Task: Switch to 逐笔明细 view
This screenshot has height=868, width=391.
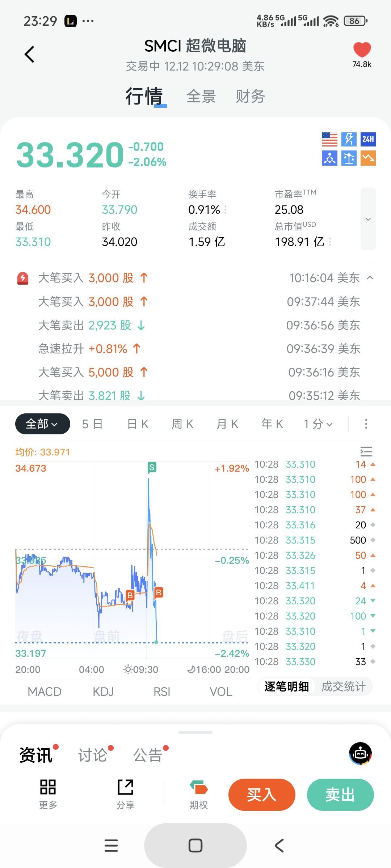Action: tap(286, 686)
